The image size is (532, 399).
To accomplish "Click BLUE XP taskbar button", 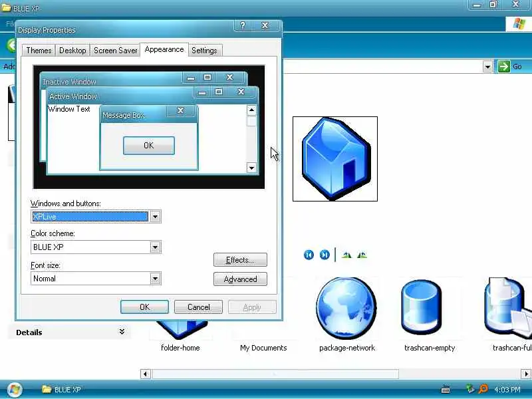I will 61,390.
